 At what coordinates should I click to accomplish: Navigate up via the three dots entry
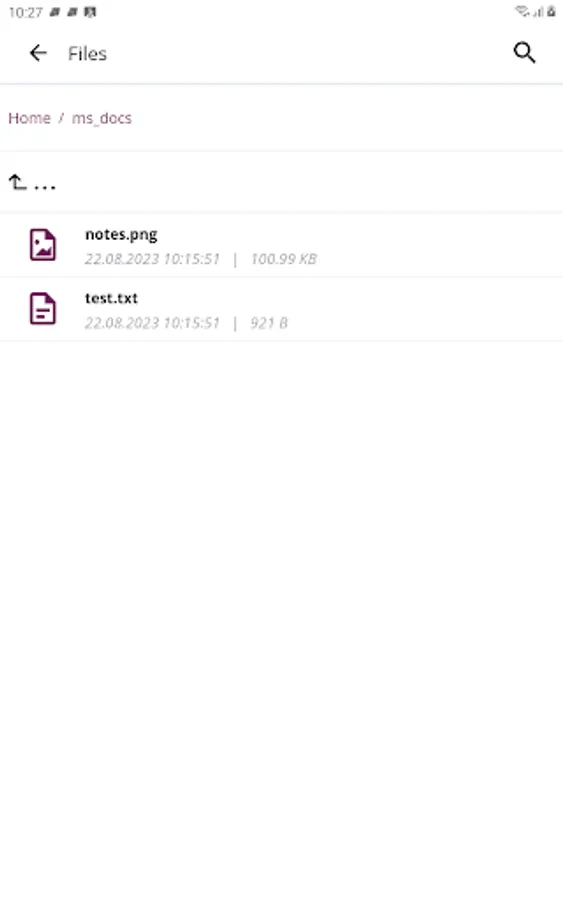pos(45,187)
